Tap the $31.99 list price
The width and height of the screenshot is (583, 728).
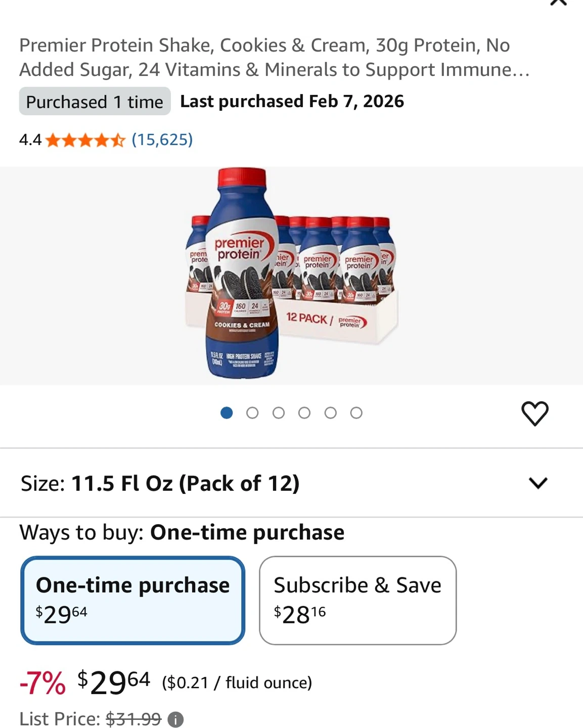133,718
